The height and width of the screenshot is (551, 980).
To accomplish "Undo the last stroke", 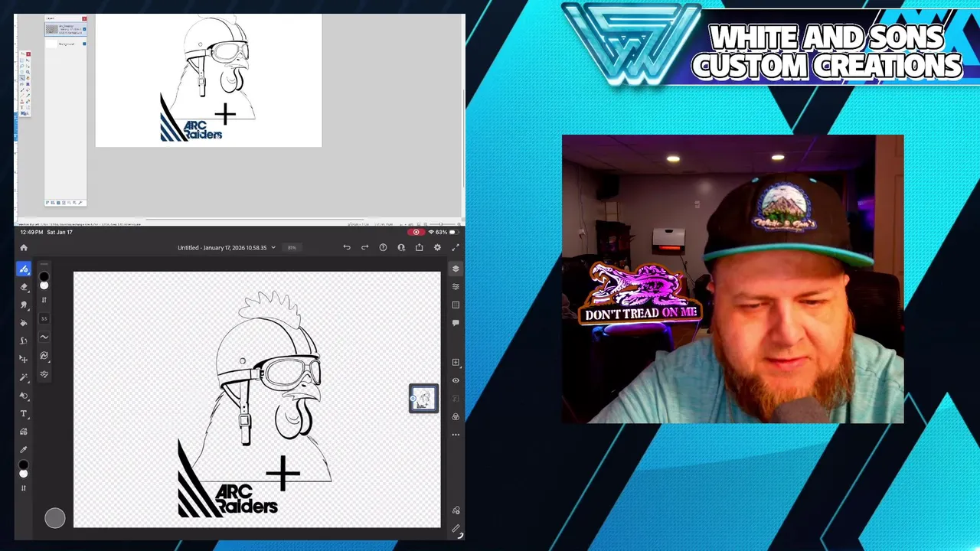I will 347,247.
